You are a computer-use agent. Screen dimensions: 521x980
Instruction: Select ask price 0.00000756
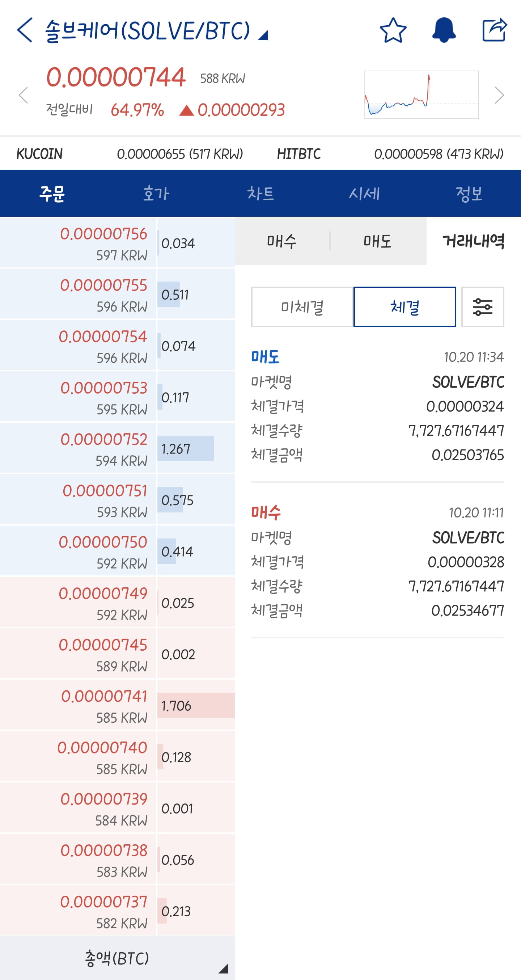[78, 242]
